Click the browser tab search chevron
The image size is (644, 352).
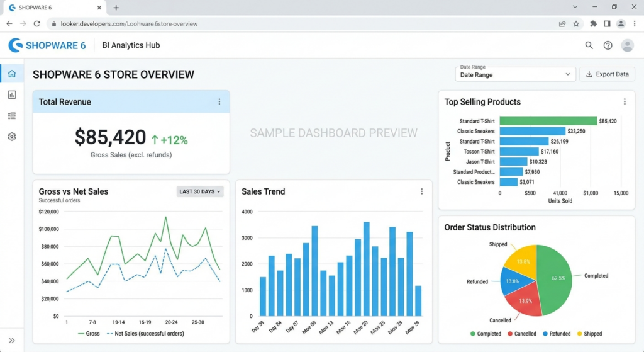[x=575, y=7]
